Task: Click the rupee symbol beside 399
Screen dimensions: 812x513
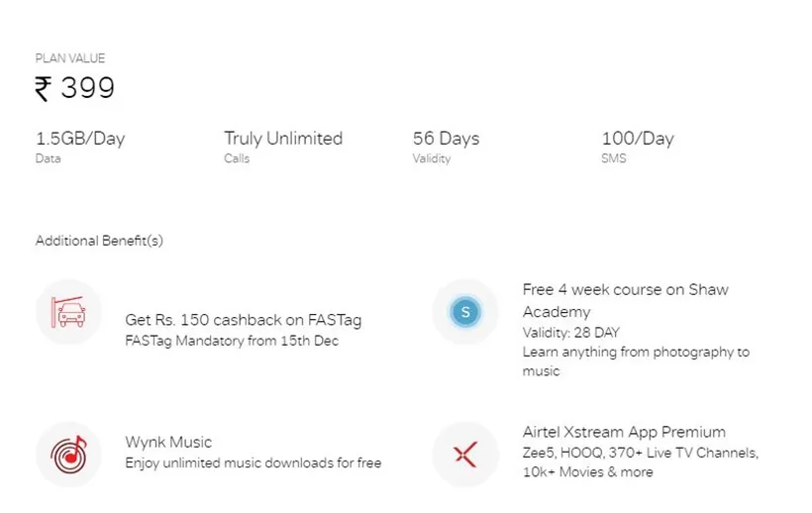Action: coord(43,88)
